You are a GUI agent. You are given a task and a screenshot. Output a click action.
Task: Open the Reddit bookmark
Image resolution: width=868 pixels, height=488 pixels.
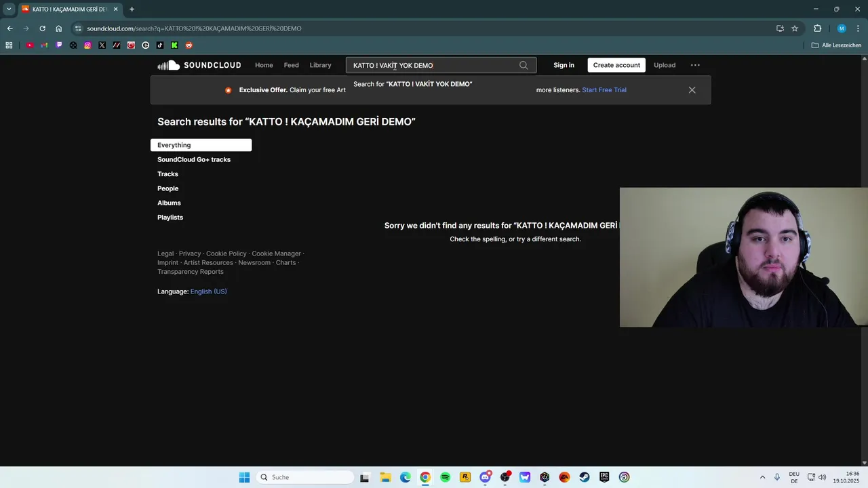pyautogui.click(x=189, y=45)
